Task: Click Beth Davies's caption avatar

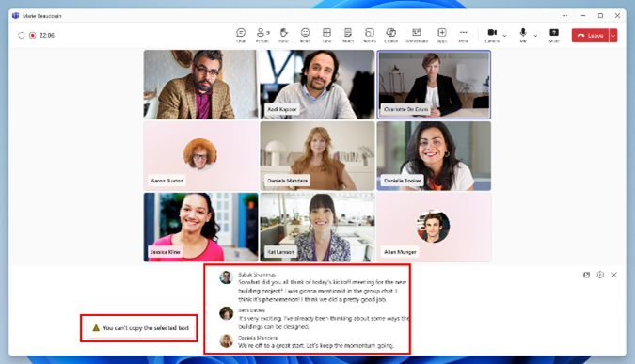Action: click(226, 313)
